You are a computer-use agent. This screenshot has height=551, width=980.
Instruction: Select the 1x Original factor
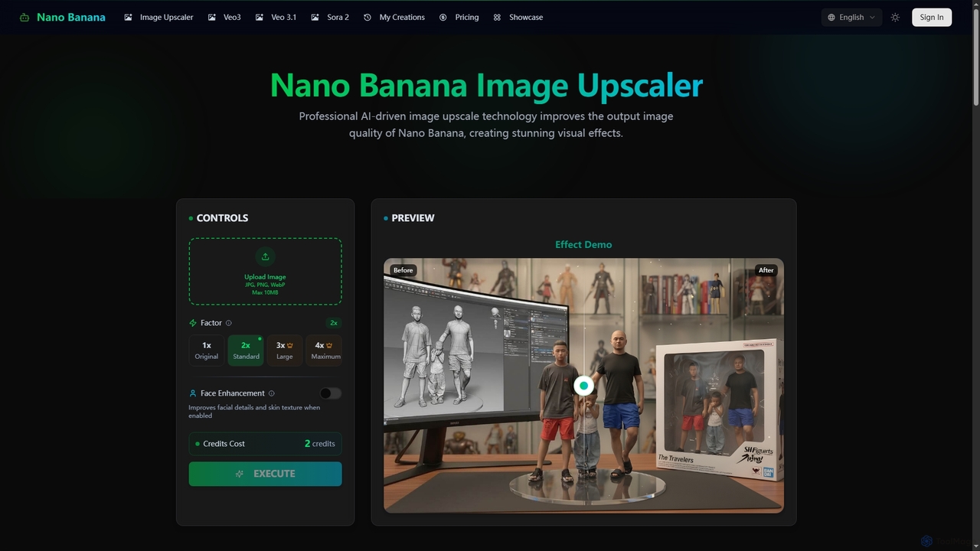[x=207, y=350]
